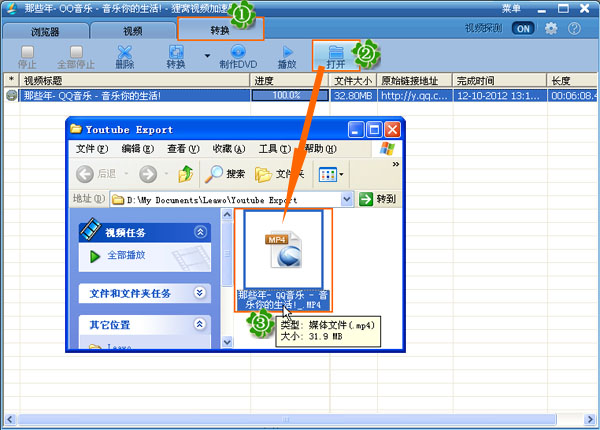This screenshot has width=600, height=430.
Task: Click the 播放 (Play) toolbar icon
Action: (287, 52)
